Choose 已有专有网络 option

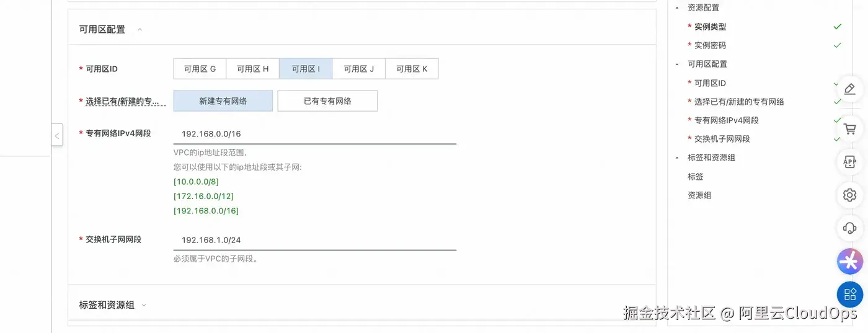(327, 101)
